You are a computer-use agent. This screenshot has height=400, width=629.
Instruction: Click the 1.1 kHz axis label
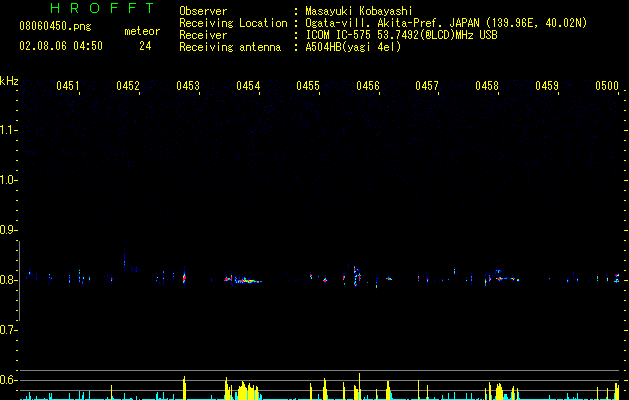click(8, 130)
